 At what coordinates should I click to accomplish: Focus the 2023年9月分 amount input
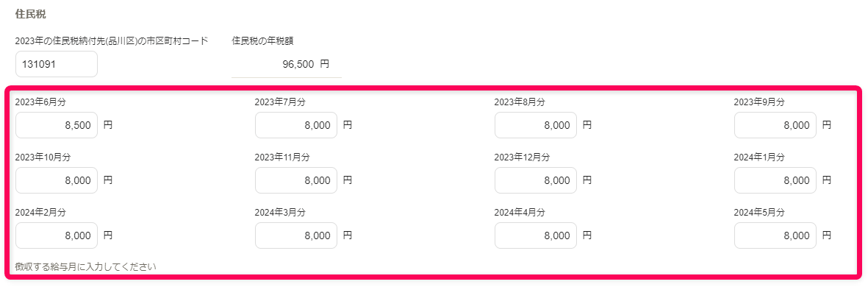coord(775,125)
